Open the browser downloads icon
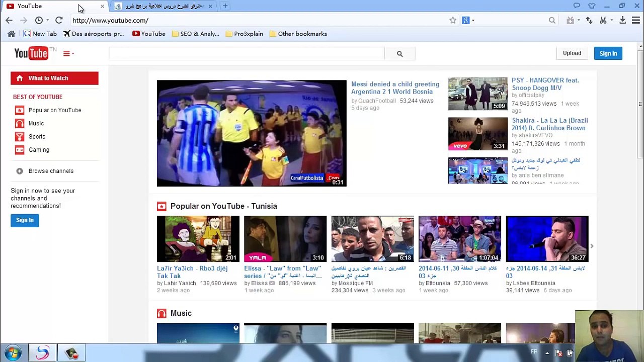Viewport: 644px width, 362px height. coord(622,20)
